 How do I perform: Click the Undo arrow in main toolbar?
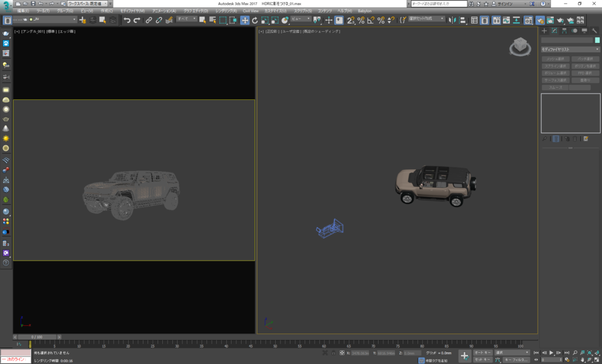click(x=127, y=20)
